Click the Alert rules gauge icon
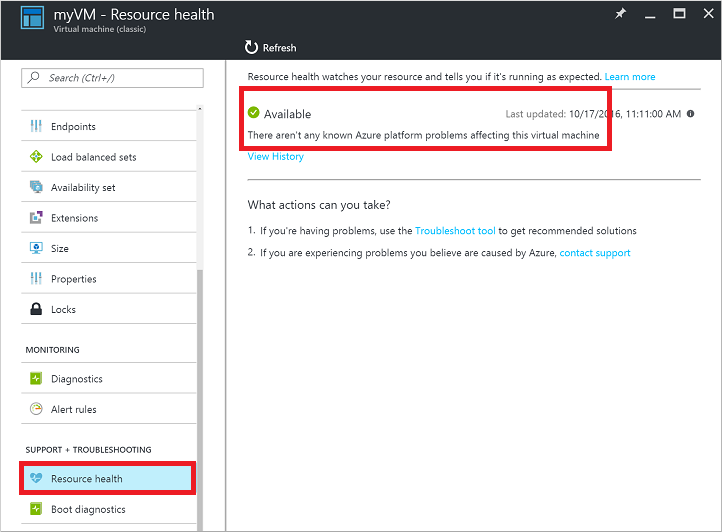 (x=36, y=409)
